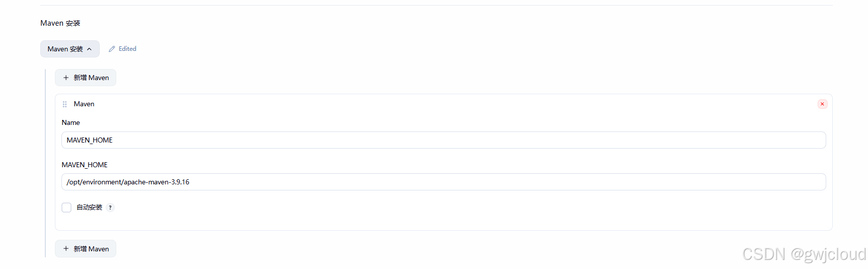Click the Name field label
This screenshot has width=868, height=269.
coord(71,122)
